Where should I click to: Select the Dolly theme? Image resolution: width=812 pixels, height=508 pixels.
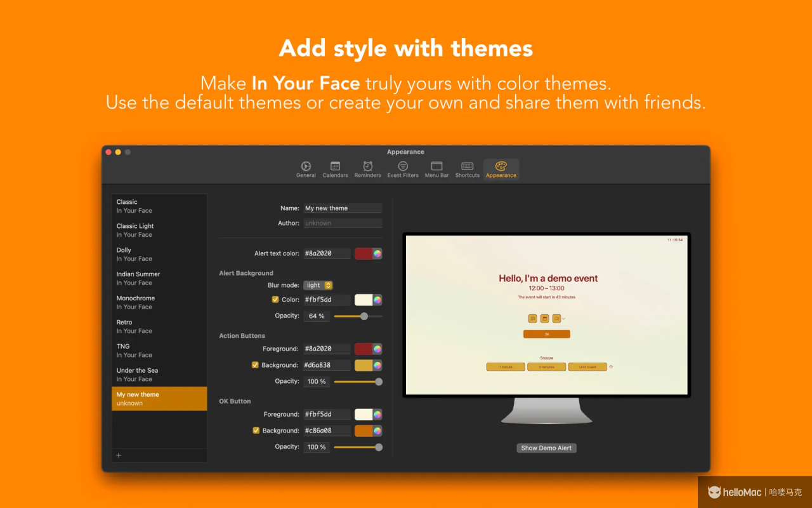tap(159, 254)
